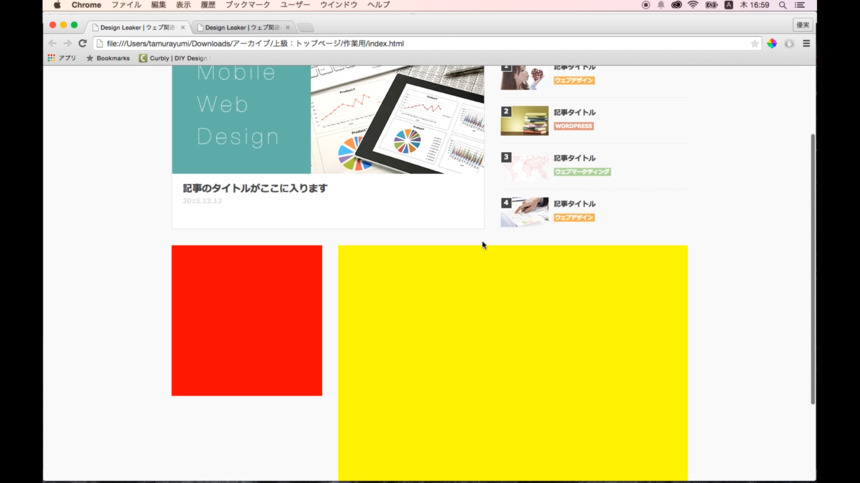This screenshot has height=483, width=860.
Task: Open Spotlight search magnifier icon
Action: [x=783, y=5]
